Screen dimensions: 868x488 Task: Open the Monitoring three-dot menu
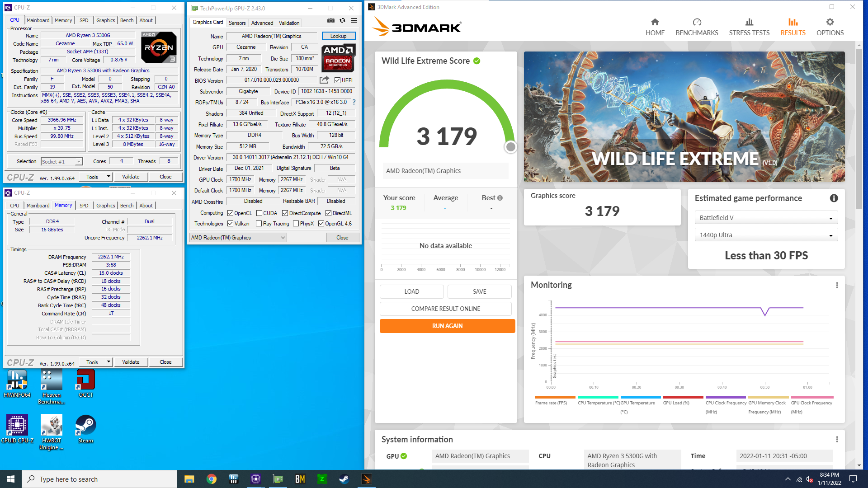[x=837, y=285]
